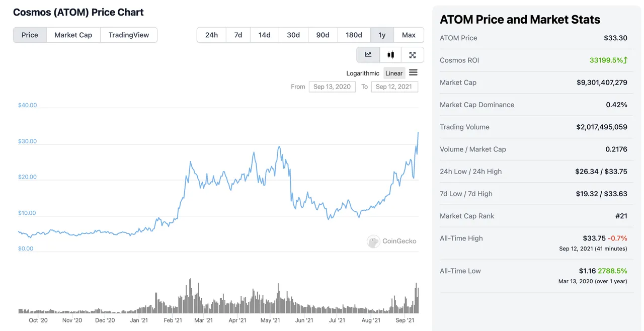Show the 30d price range
The image size is (644, 331).
[x=293, y=35]
